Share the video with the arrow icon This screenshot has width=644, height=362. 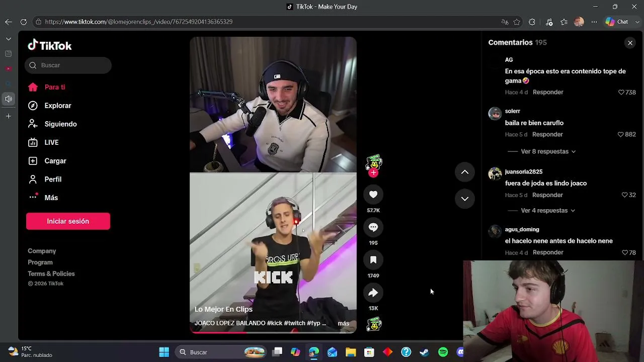373,293
